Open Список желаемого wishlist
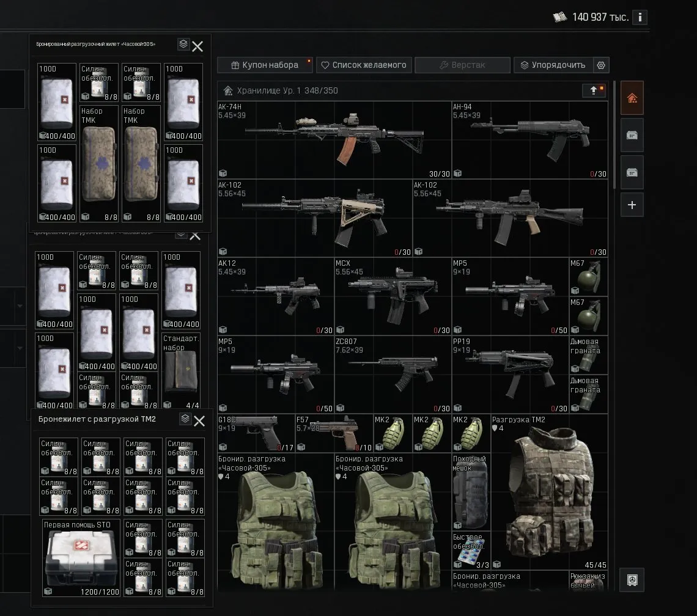This screenshot has height=616, width=697. click(364, 65)
